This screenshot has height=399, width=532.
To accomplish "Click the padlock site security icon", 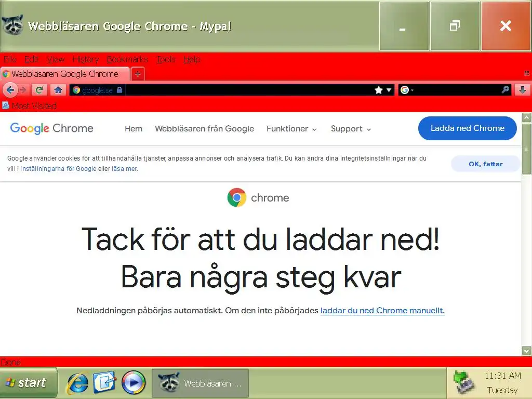I will 119,90.
